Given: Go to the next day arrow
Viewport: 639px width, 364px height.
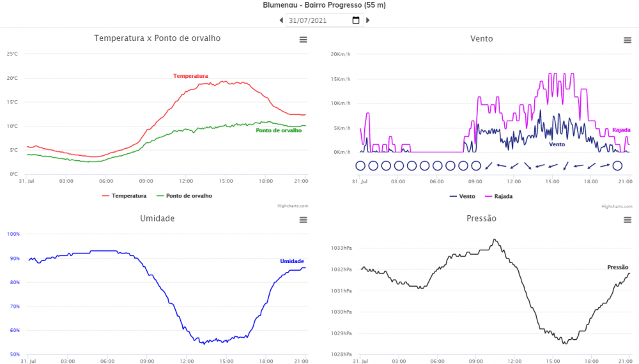Looking at the screenshot, I should point(368,20).
